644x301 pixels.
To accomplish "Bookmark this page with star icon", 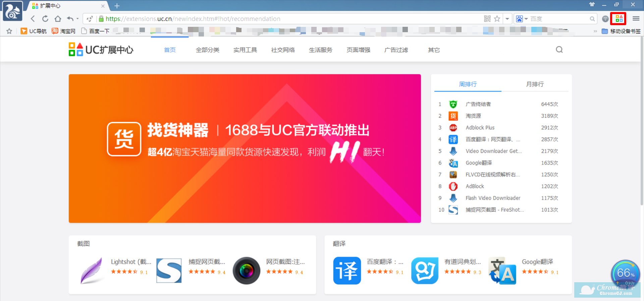I will coord(497,19).
